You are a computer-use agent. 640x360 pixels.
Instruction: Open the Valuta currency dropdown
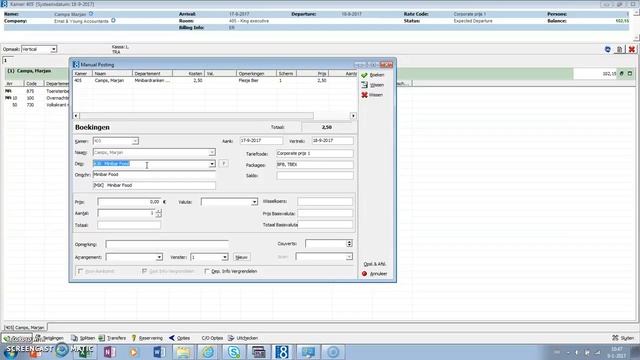pyautogui.click(x=254, y=202)
